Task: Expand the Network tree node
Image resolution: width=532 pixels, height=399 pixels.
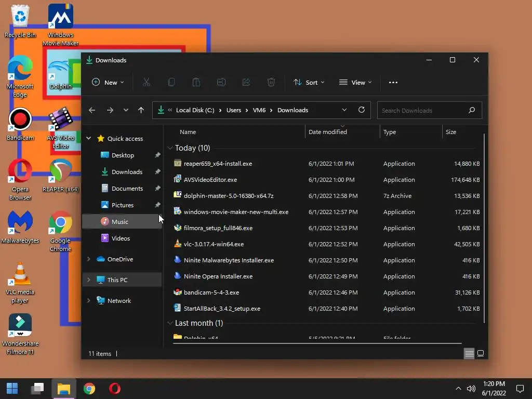Action: pos(89,301)
